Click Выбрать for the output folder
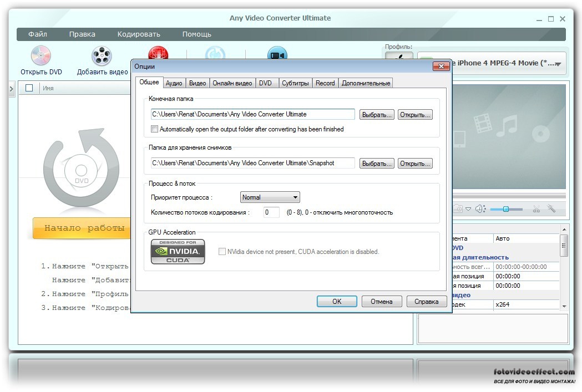582x392 pixels. click(377, 115)
